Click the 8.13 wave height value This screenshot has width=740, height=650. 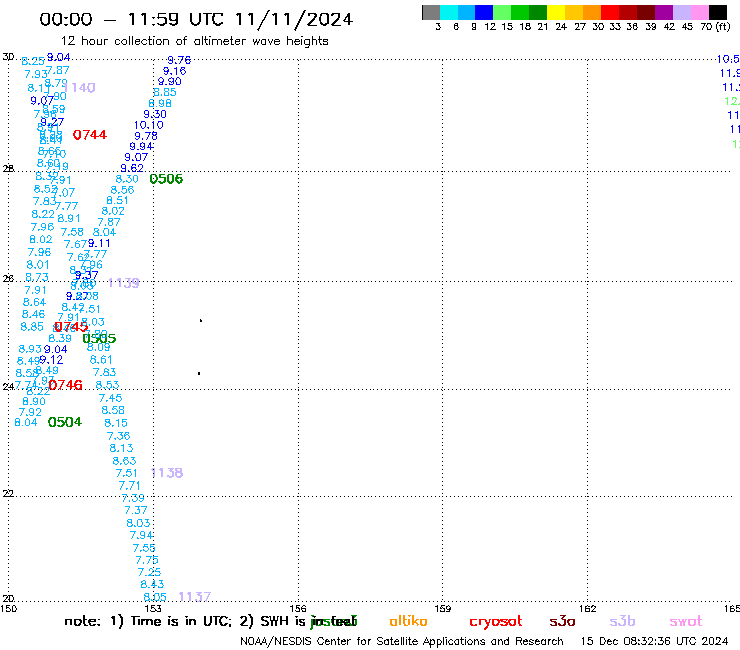[121, 448]
